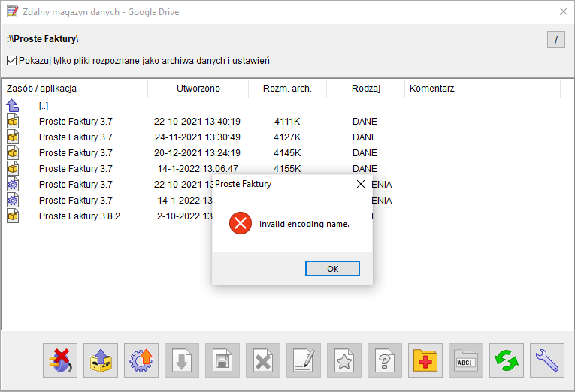Viewport: 575px width, 392px height.
Task: Click gear icon of 22-10-2021 settings archive
Action: pyautogui.click(x=13, y=184)
